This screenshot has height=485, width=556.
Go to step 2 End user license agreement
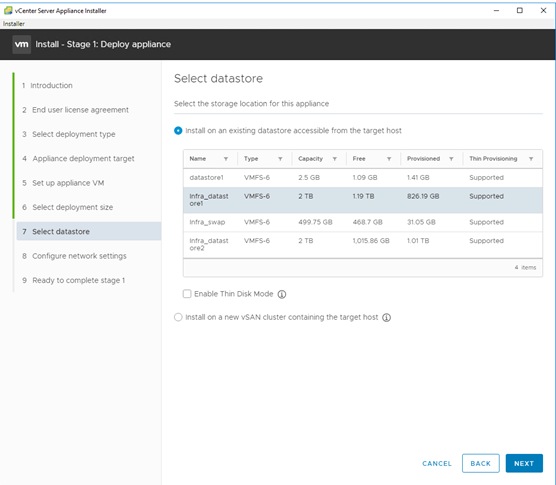[75, 110]
